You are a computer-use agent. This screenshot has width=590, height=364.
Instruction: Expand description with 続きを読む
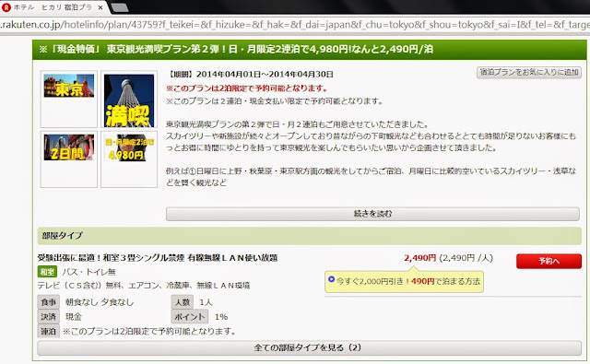pos(372,214)
